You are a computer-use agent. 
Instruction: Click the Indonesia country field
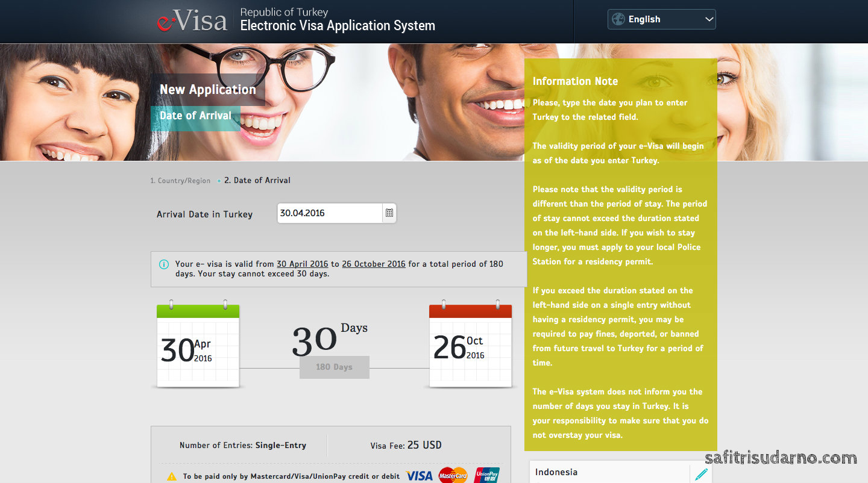tap(609, 473)
